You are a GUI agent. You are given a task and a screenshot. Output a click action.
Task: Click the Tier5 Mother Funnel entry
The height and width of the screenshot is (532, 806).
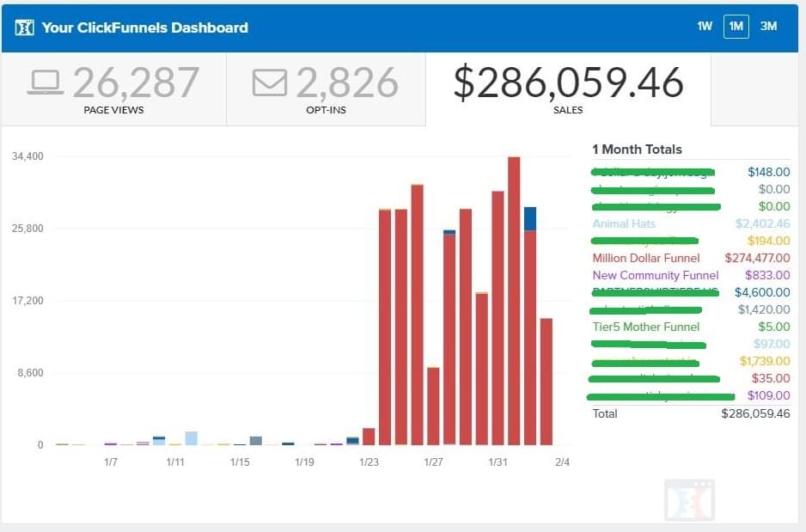(x=645, y=327)
